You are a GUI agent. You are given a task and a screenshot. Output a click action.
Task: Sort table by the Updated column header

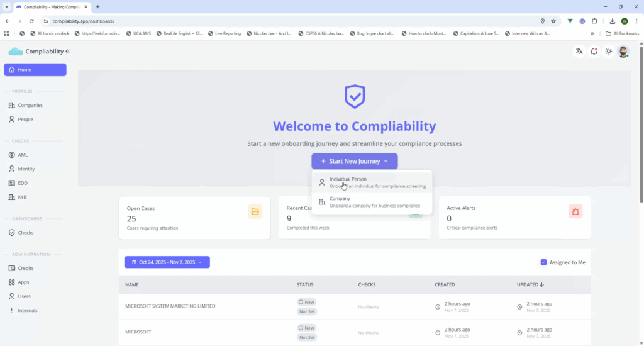point(530,285)
